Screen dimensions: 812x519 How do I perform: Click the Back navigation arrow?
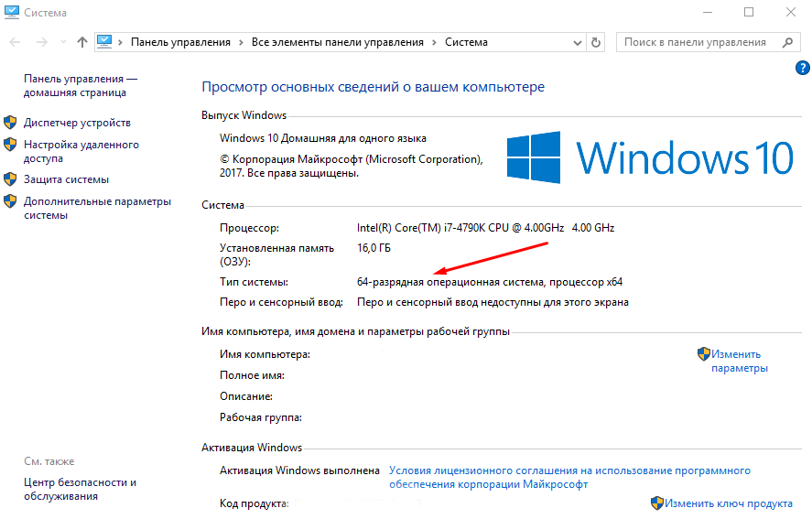click(16, 42)
